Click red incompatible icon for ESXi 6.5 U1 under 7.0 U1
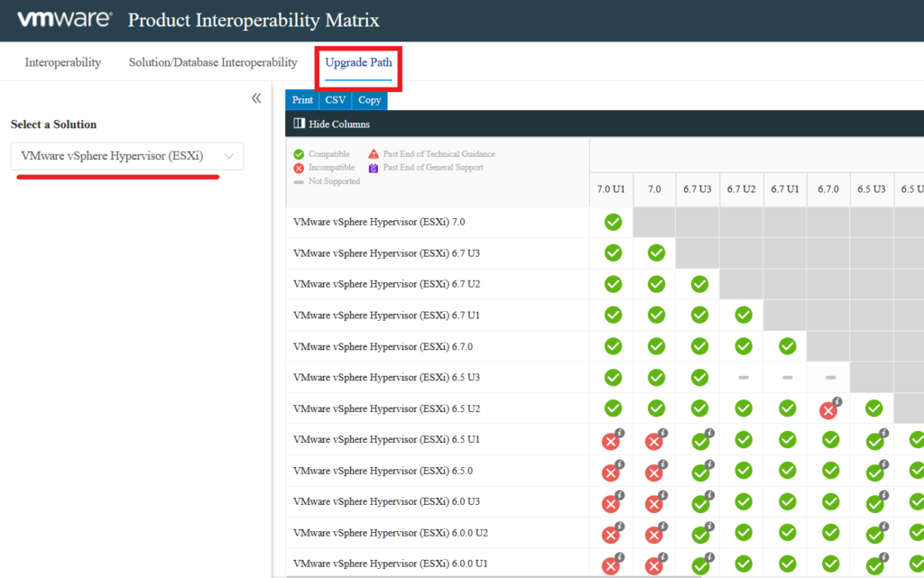The height and width of the screenshot is (578, 924). (x=611, y=441)
